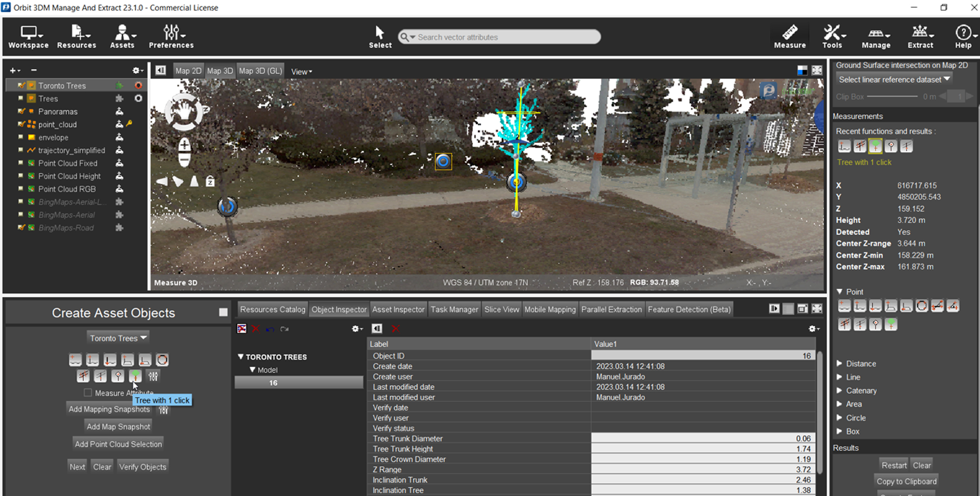Expand the Distance section
The width and height of the screenshot is (980, 496).
839,363
